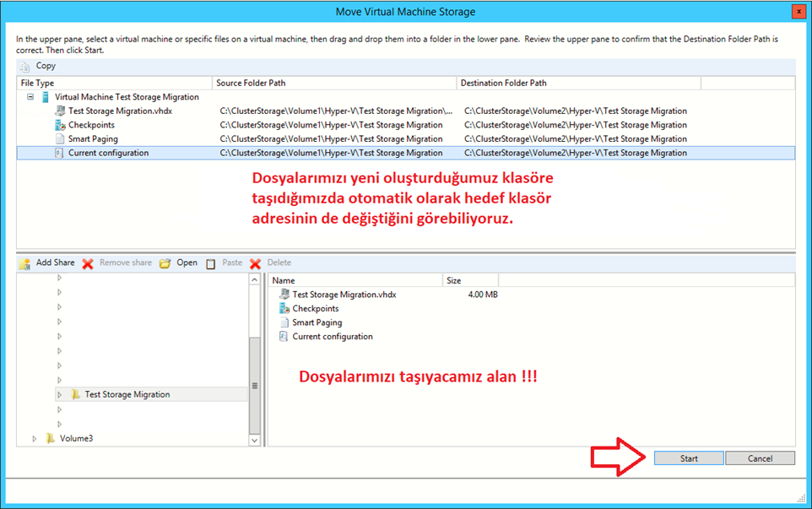Click the folder tree scroll up arrow
Image resolution: width=812 pixels, height=509 pixels.
(x=254, y=279)
